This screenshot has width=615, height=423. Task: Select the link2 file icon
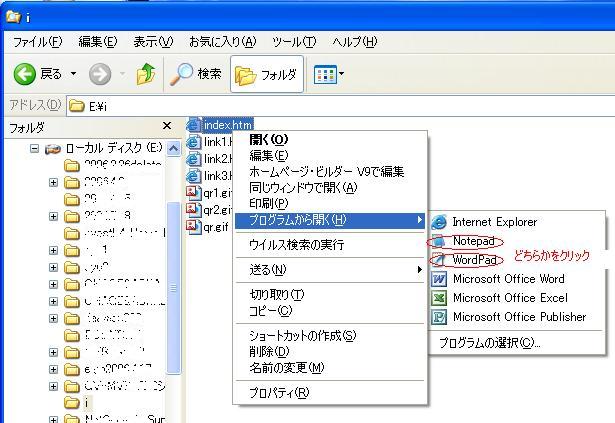(193, 159)
